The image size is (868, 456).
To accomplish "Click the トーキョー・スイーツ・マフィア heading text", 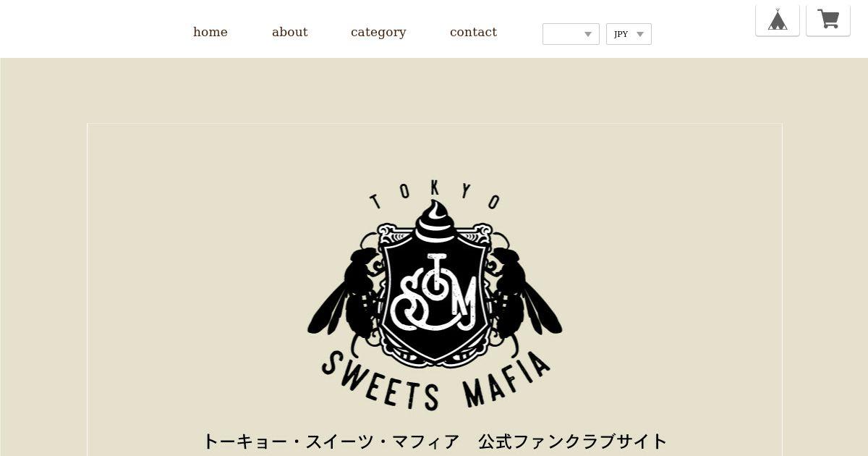I will point(331,441).
